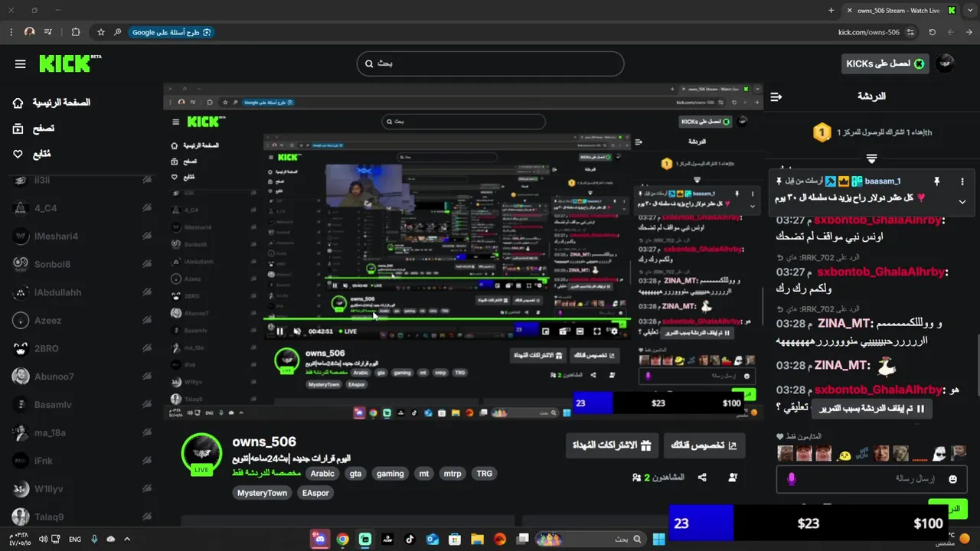Select the gaming tag

[x=390, y=474]
